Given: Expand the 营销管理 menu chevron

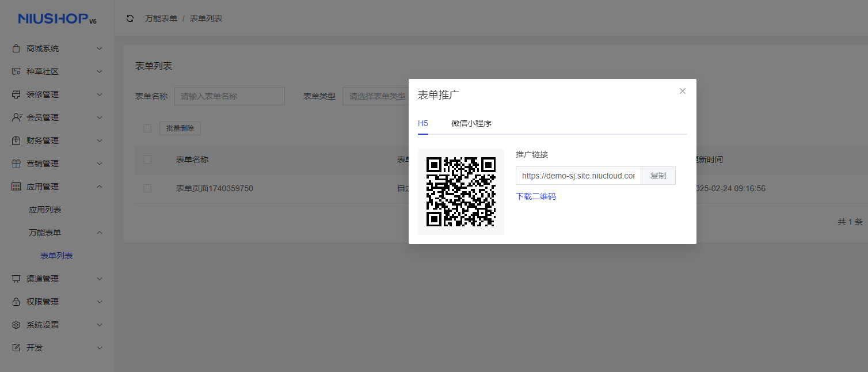Looking at the screenshot, I should click(100, 164).
